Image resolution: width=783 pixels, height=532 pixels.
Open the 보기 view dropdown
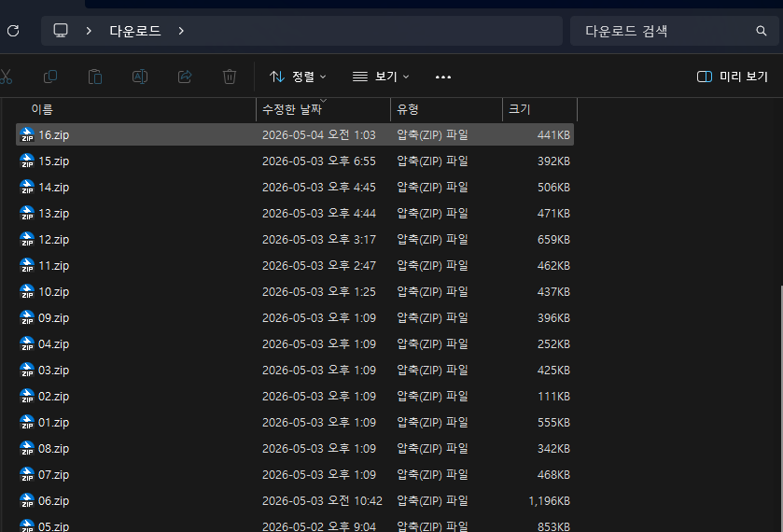[x=381, y=77]
